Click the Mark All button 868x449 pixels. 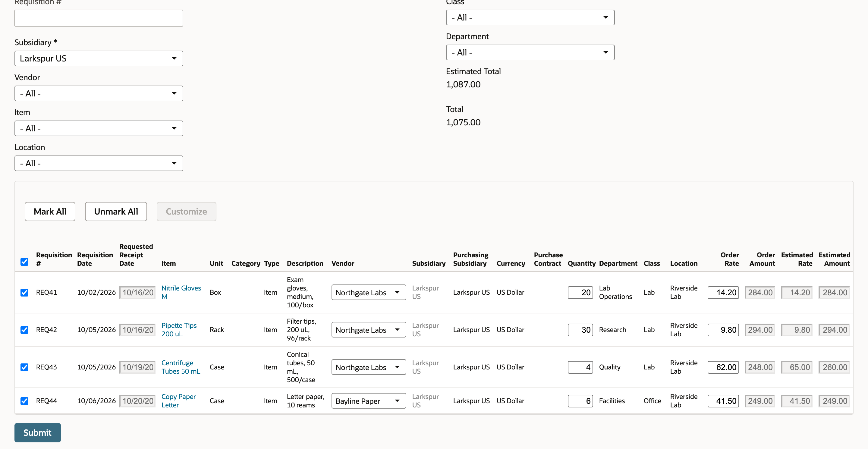coord(50,212)
